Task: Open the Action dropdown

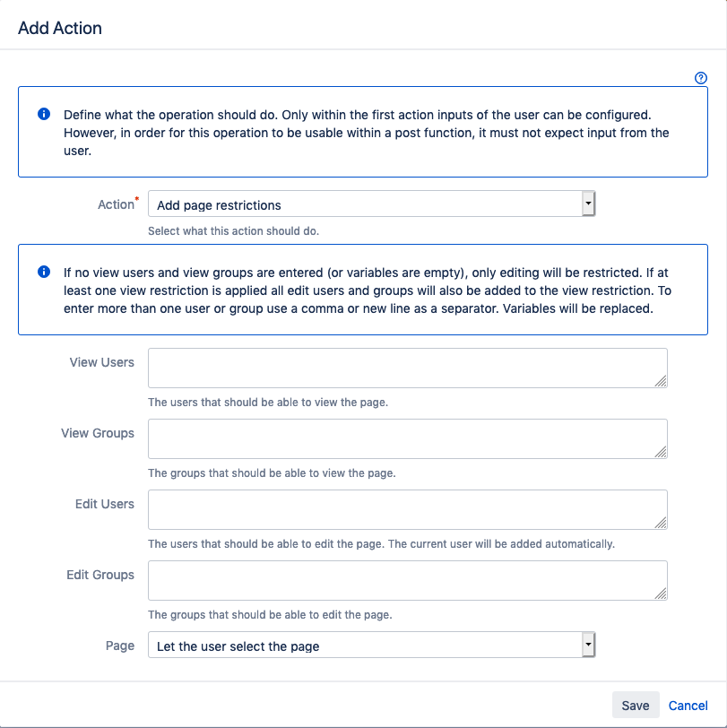Action: [x=365, y=205]
